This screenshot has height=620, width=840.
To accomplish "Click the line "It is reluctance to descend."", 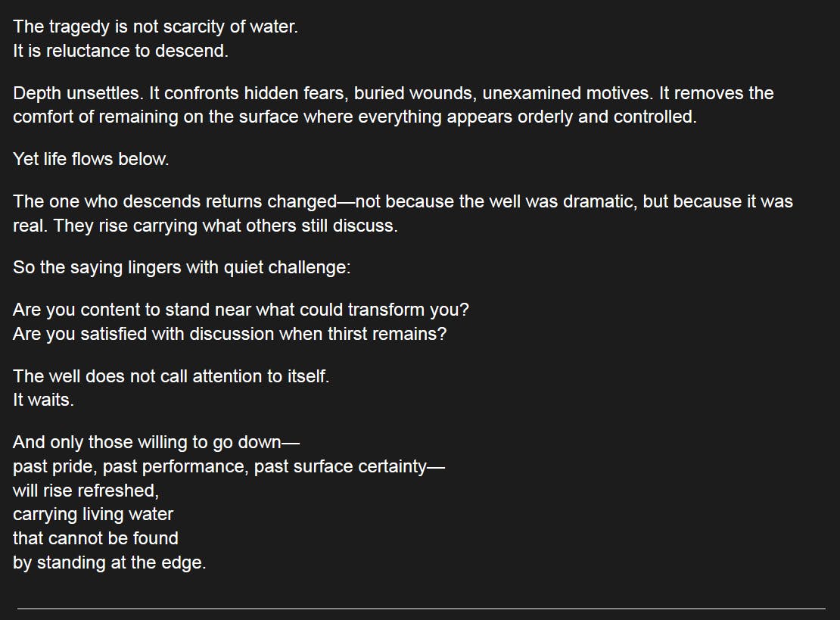I will [120, 51].
